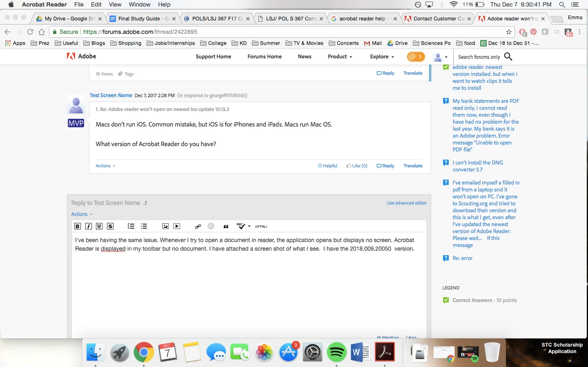Close the POLS/LSJ 367 F17 tab

pos(248,19)
